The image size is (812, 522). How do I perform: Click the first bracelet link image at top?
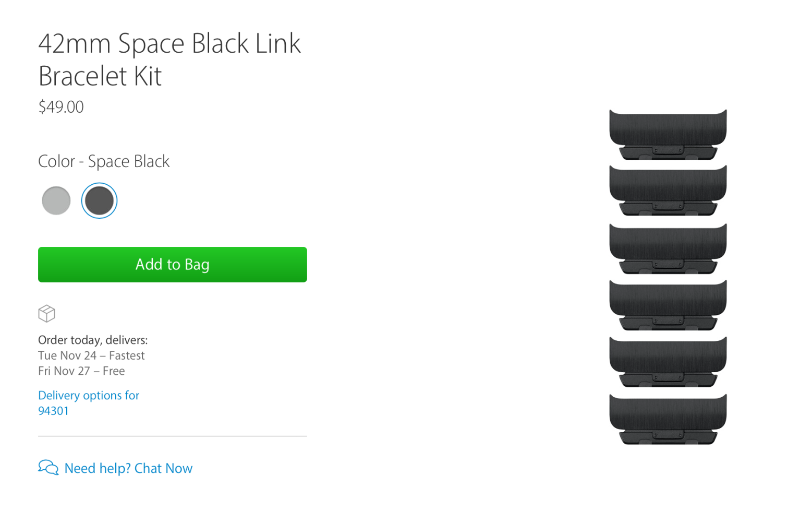point(668,135)
